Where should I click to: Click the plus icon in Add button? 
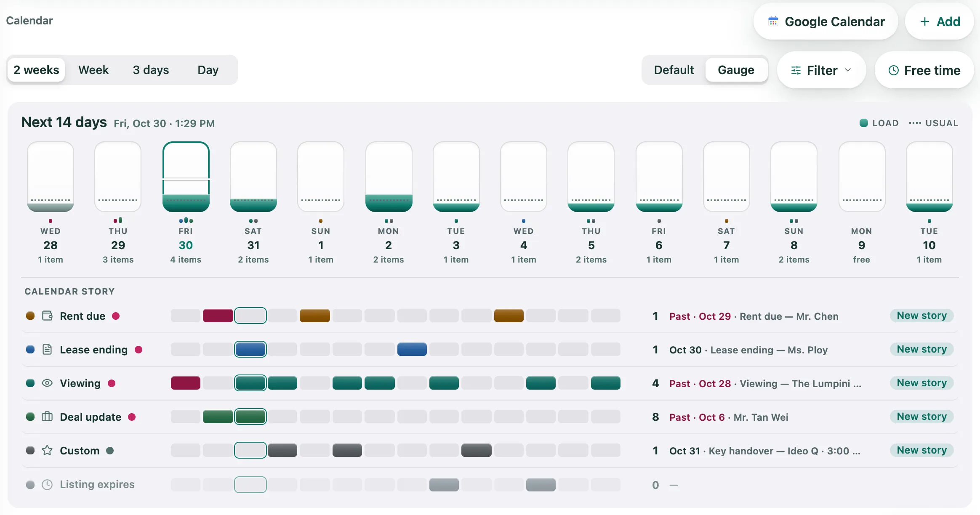pos(925,21)
